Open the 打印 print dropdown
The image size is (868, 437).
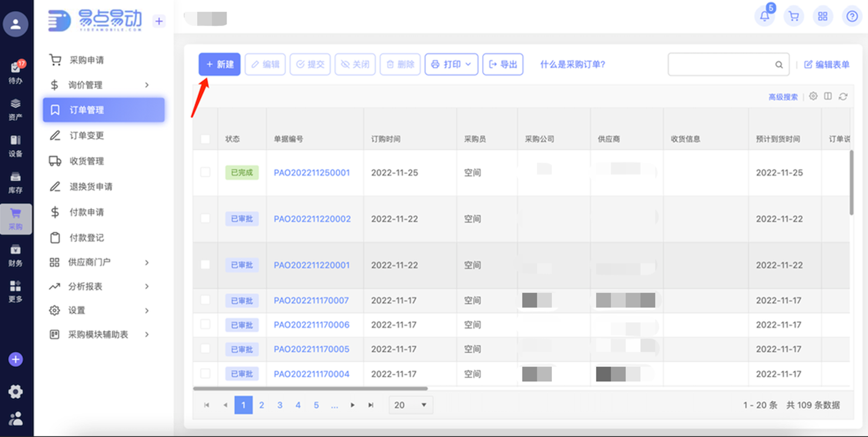coord(451,64)
